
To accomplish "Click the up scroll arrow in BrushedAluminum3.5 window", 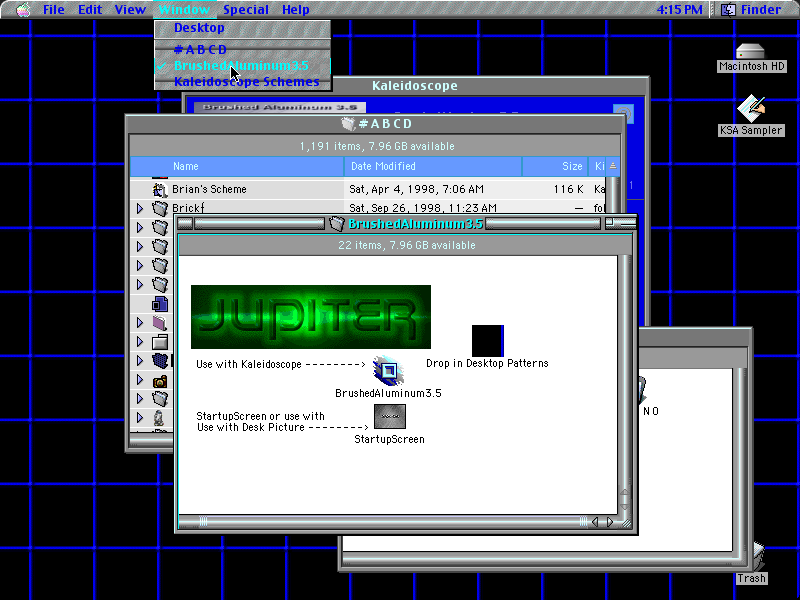I will (x=625, y=492).
